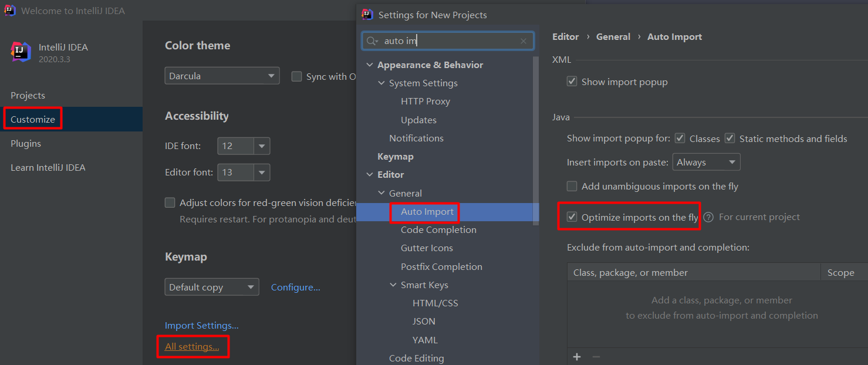
Task: Open Insert imports on paste dropdown
Action: [x=707, y=162]
